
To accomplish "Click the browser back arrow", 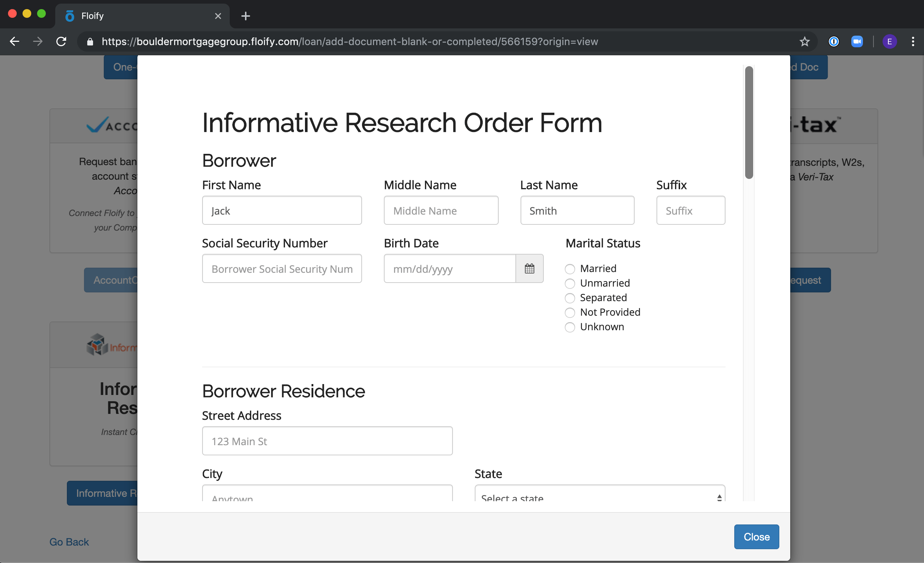I will click(x=14, y=41).
